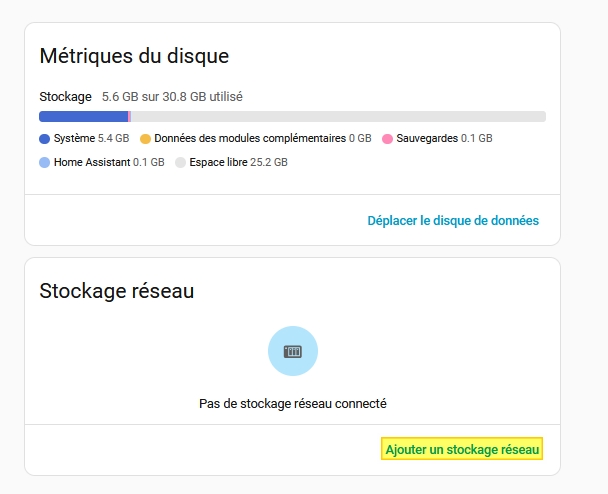The height and width of the screenshot is (494, 608).
Task: Click the Stockage réseau heading
Action: 116,291
